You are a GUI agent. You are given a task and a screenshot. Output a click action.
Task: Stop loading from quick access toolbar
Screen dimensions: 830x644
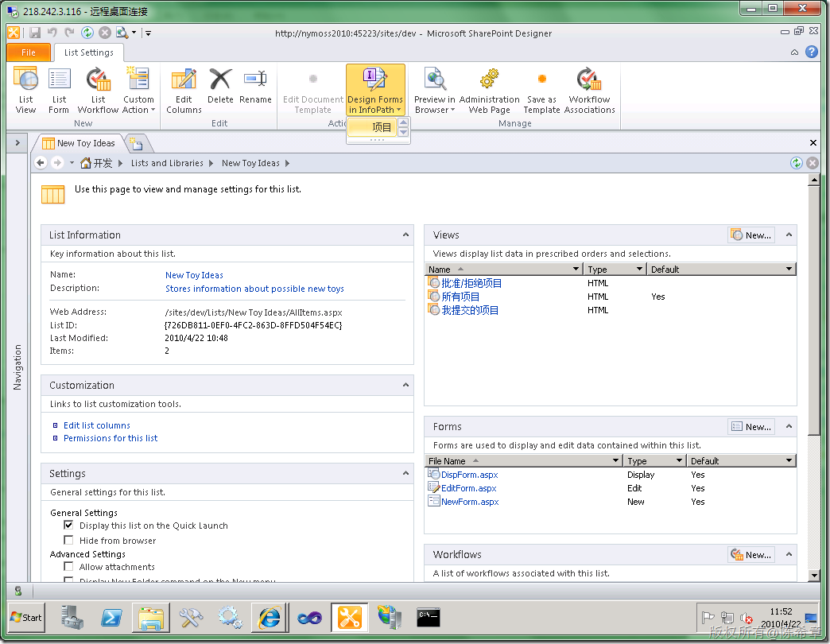tap(105, 33)
